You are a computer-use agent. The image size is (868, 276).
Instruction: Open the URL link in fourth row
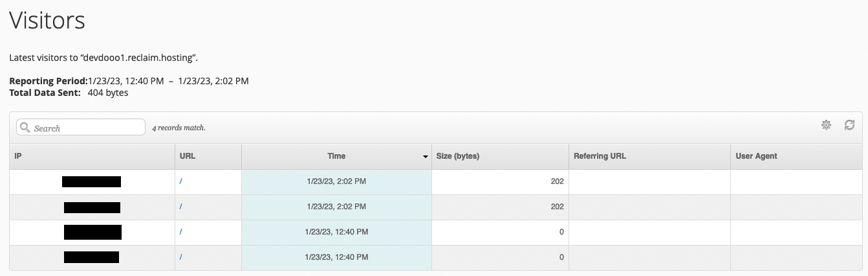[181, 257]
